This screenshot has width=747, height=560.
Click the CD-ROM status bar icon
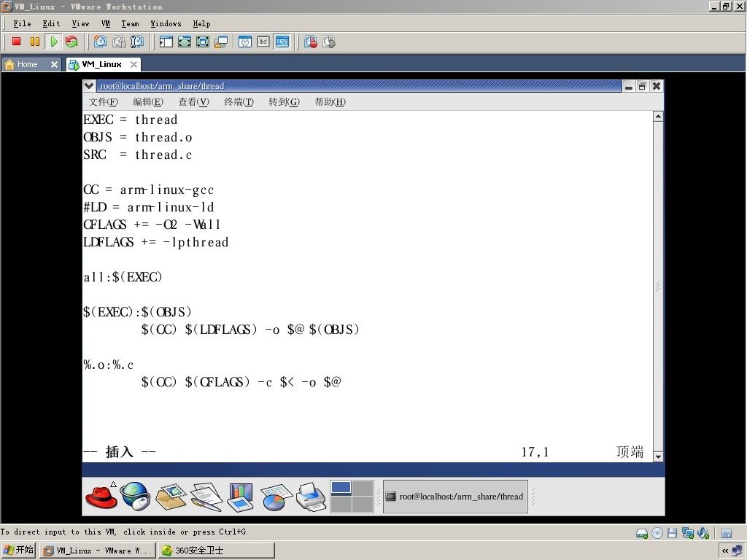tap(657, 533)
